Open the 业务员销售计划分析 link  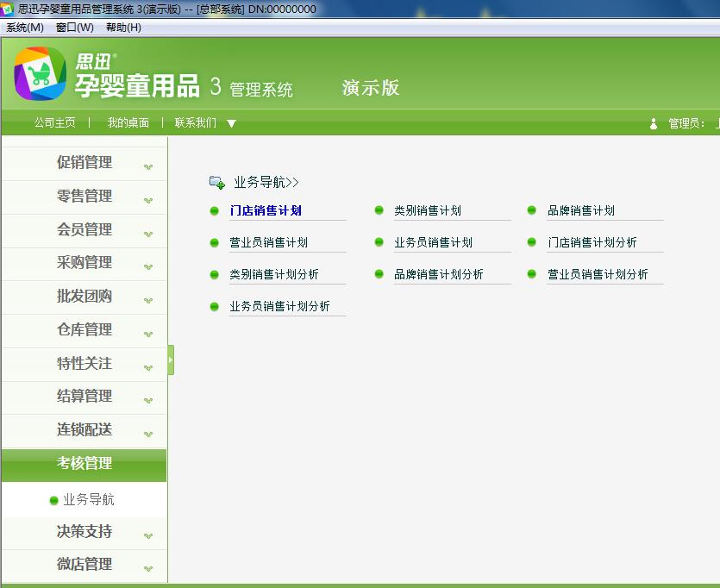[x=279, y=306]
